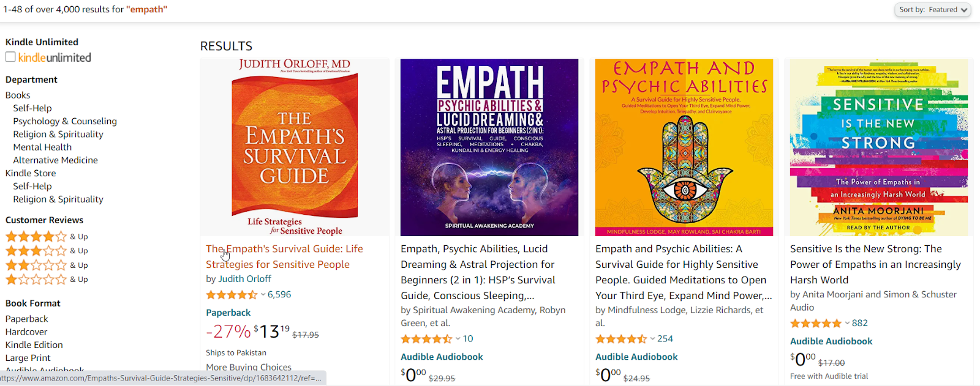The width and height of the screenshot is (980, 386).
Task: Filter results by Hardcover format
Action: [x=26, y=332]
